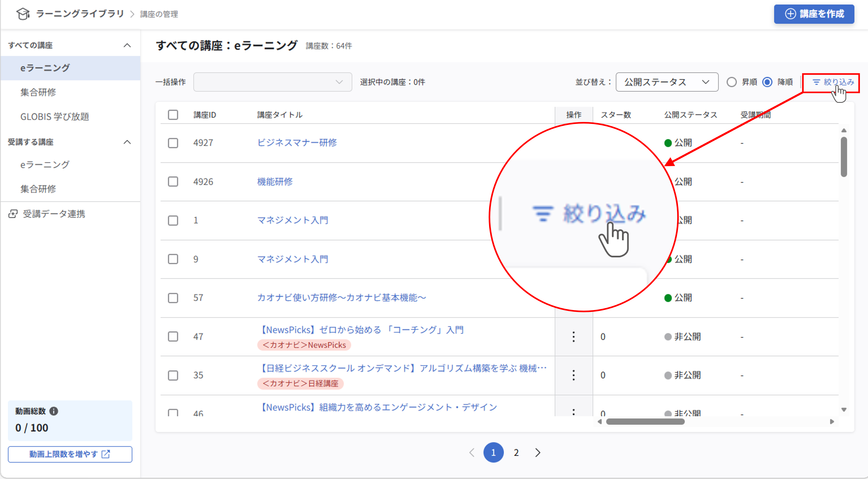
Task: Click the 講座ID column header
Action: click(205, 115)
